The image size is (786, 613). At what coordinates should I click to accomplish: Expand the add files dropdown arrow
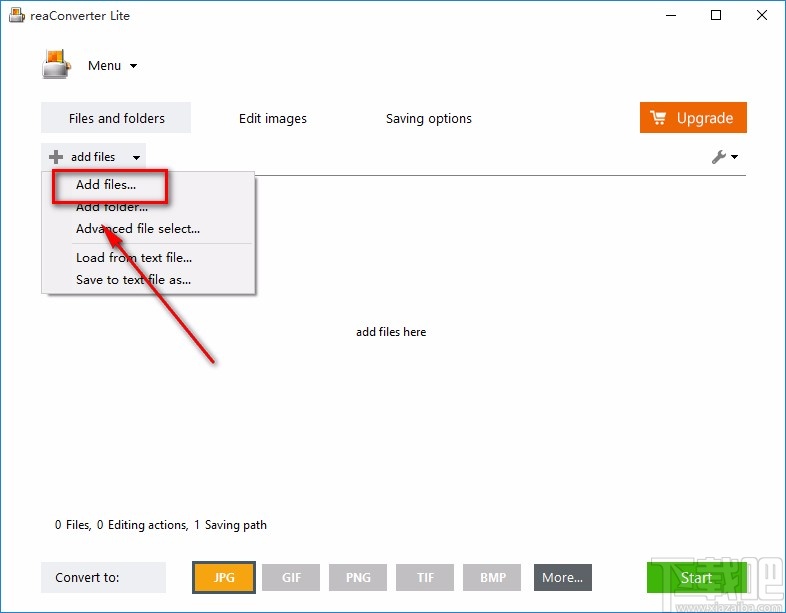coord(136,157)
